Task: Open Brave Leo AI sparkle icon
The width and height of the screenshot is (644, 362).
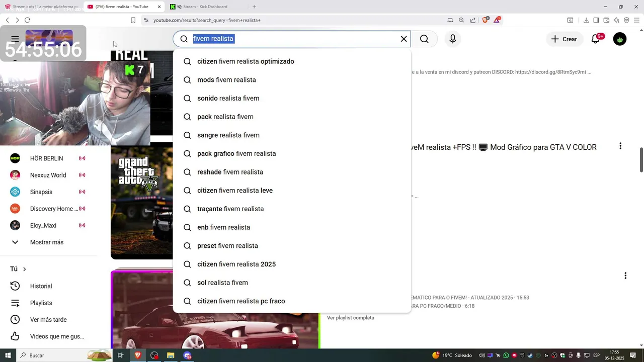Action: coord(616,20)
